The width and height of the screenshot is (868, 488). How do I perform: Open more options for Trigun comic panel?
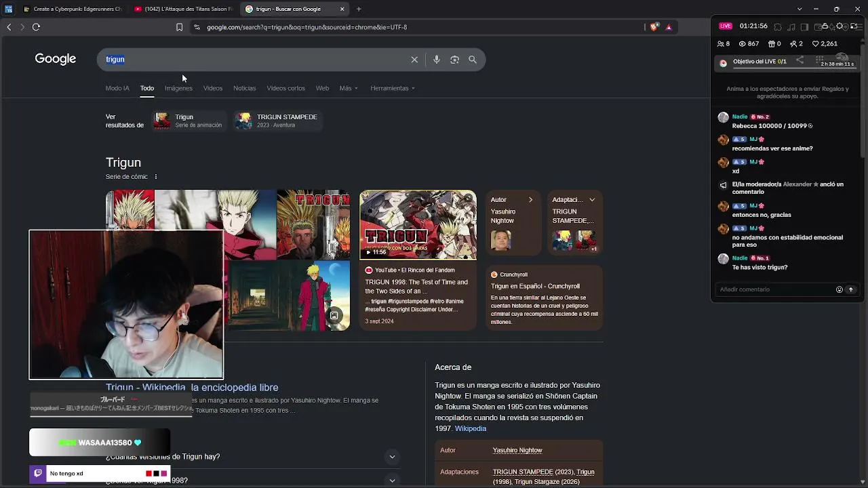155,177
